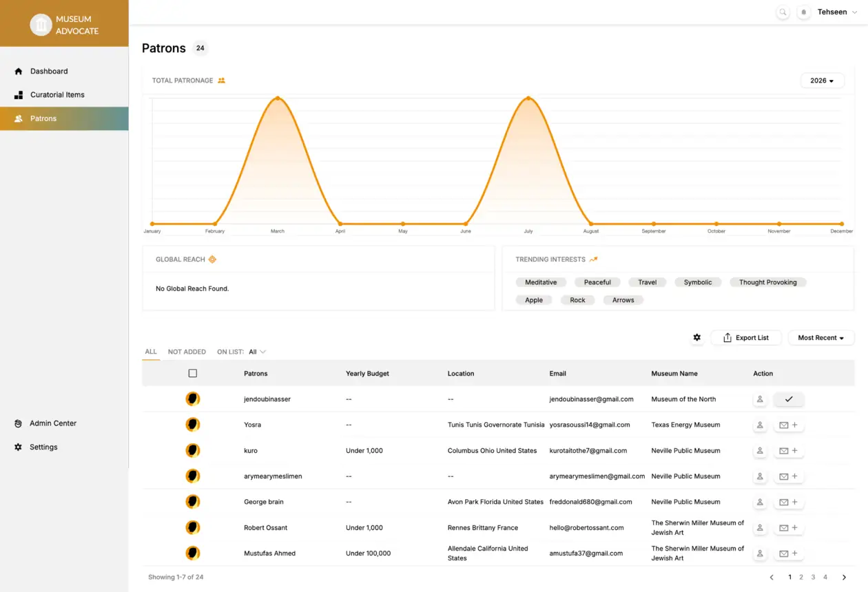Toggle the select-all checkbox in table header
The width and height of the screenshot is (868, 592).
pos(193,373)
